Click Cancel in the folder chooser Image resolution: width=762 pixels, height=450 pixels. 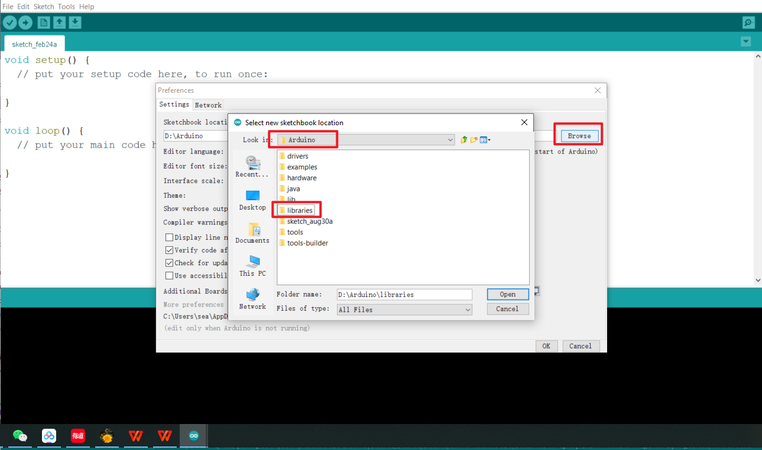pos(507,309)
